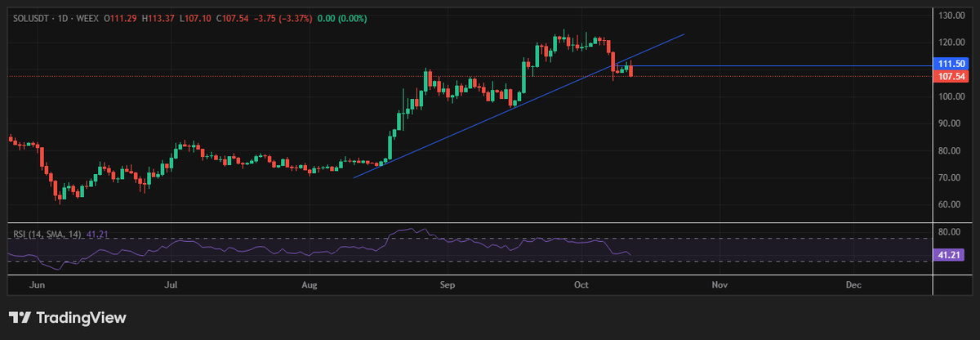Click the 60.00 price axis label

(950, 205)
